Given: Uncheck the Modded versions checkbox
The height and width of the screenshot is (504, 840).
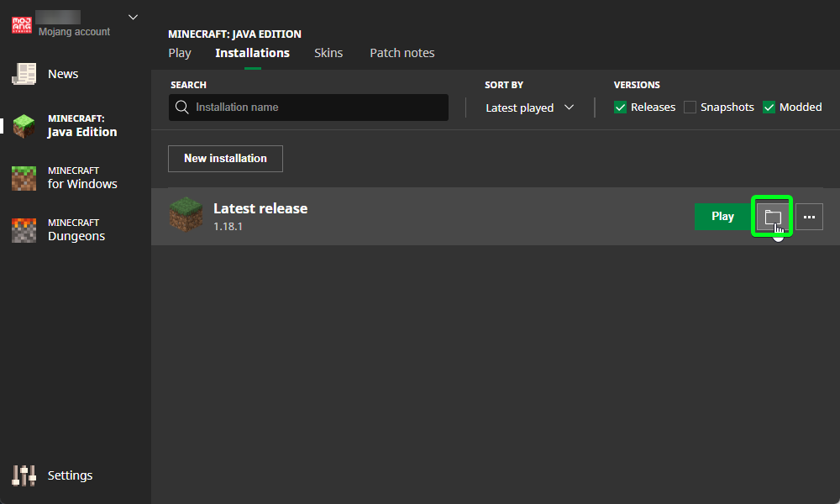Looking at the screenshot, I should pos(769,108).
